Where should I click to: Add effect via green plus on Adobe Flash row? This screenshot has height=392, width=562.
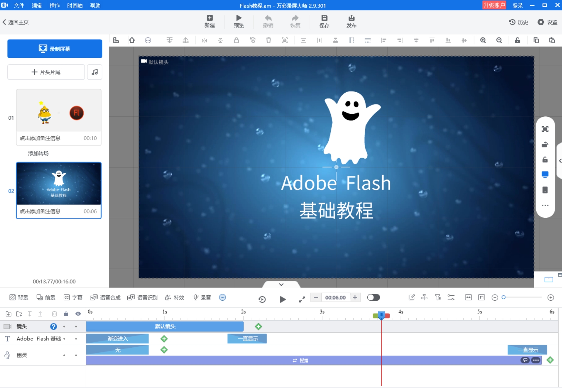(x=164, y=339)
